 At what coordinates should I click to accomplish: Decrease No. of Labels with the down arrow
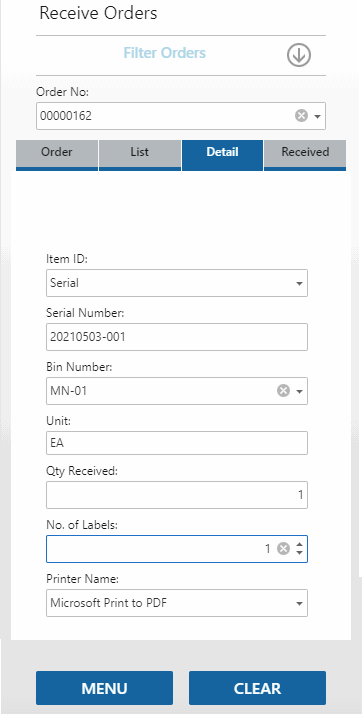pos(299,553)
